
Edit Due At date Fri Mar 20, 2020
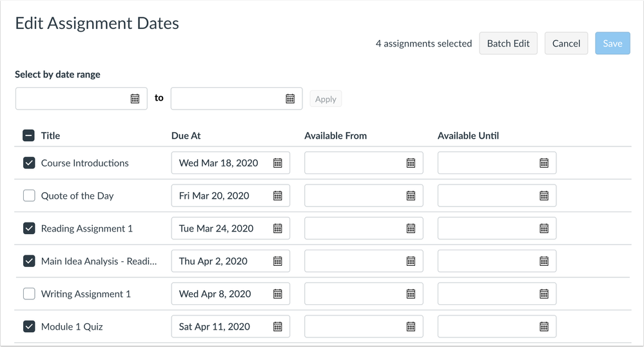pos(230,195)
